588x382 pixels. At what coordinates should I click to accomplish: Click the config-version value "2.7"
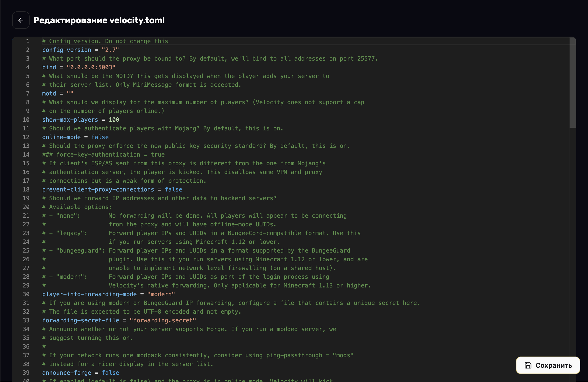[110, 50]
